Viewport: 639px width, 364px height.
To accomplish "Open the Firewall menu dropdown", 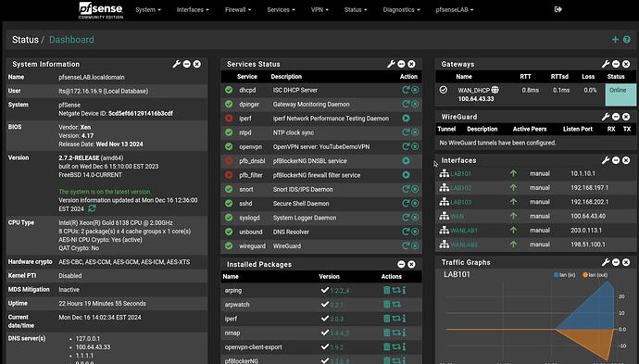I will point(238,10).
